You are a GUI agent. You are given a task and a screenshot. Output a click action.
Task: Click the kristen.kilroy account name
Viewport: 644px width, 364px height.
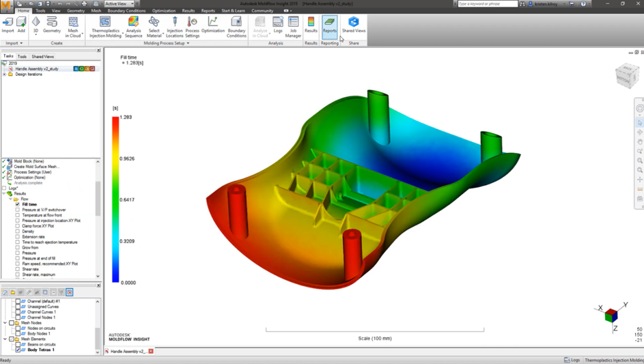546,3
